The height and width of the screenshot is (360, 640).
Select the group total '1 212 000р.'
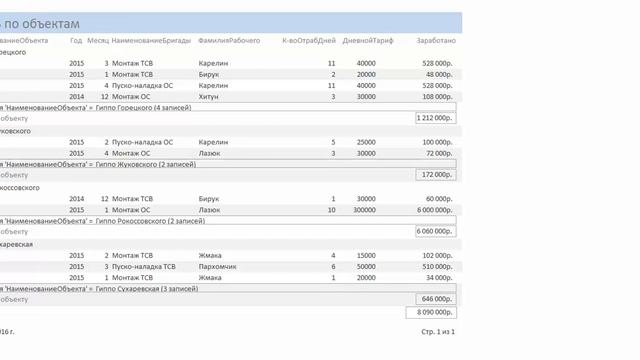click(436, 118)
